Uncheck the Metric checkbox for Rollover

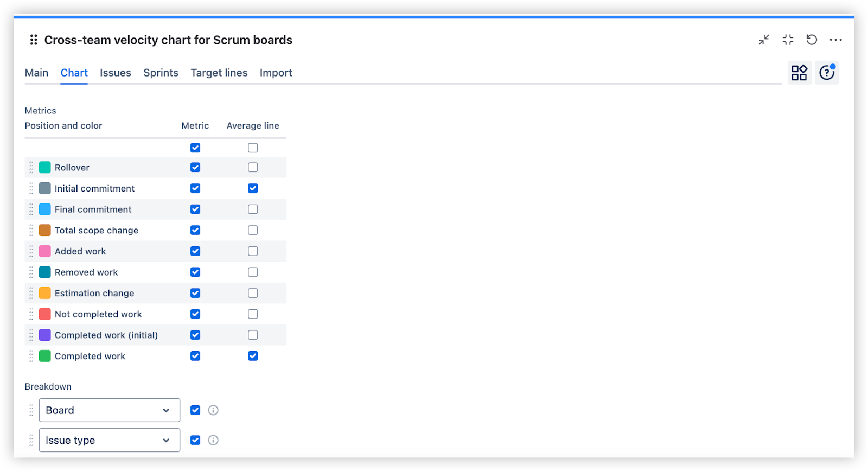pos(195,167)
